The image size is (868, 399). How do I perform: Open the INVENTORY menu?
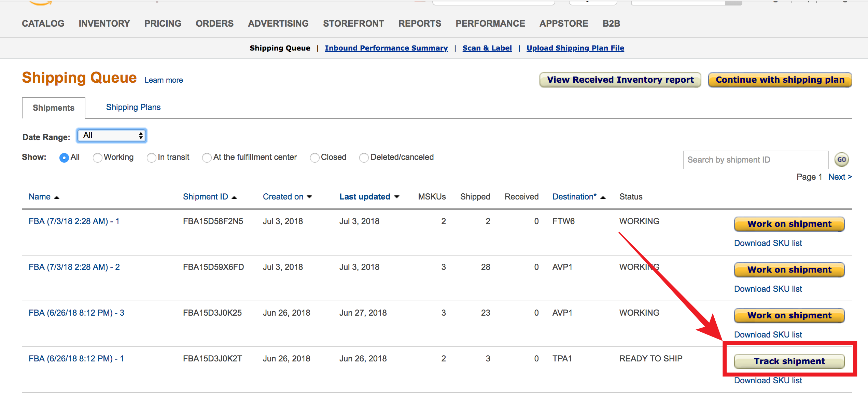[x=104, y=24]
